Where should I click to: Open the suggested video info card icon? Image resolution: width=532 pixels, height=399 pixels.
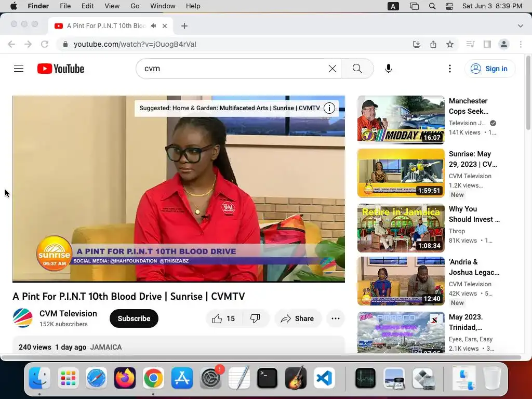[x=329, y=108]
